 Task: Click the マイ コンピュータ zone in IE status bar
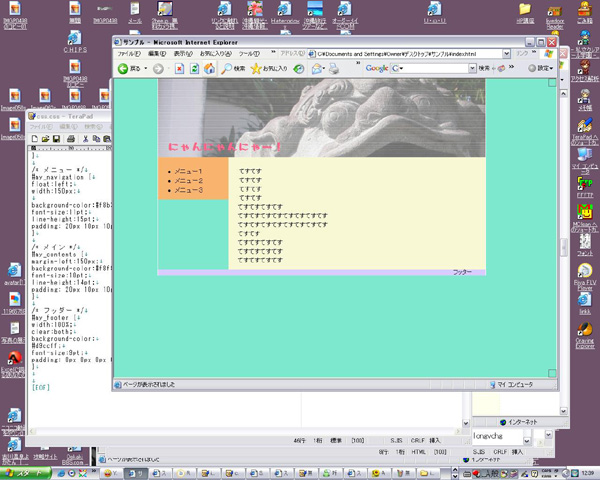pyautogui.click(x=511, y=384)
